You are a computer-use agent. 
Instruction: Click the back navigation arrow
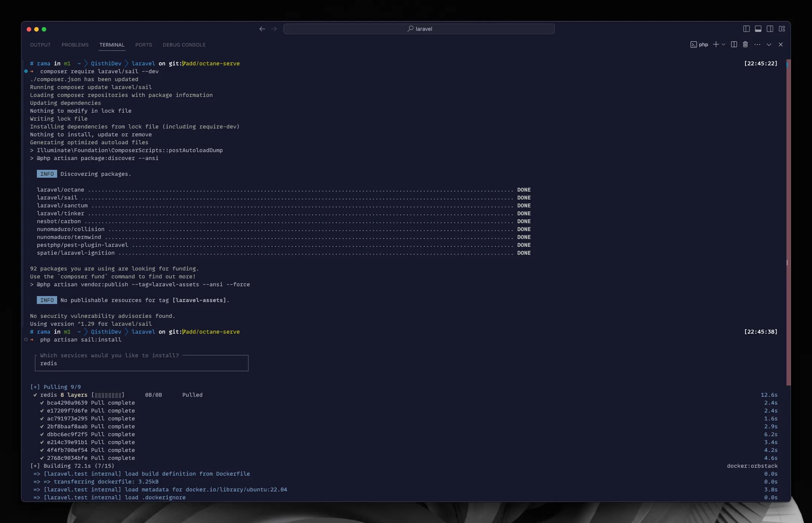click(x=261, y=29)
